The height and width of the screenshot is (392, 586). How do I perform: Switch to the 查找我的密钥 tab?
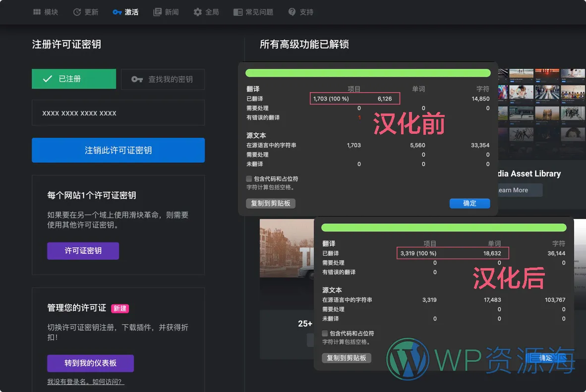[x=163, y=78]
